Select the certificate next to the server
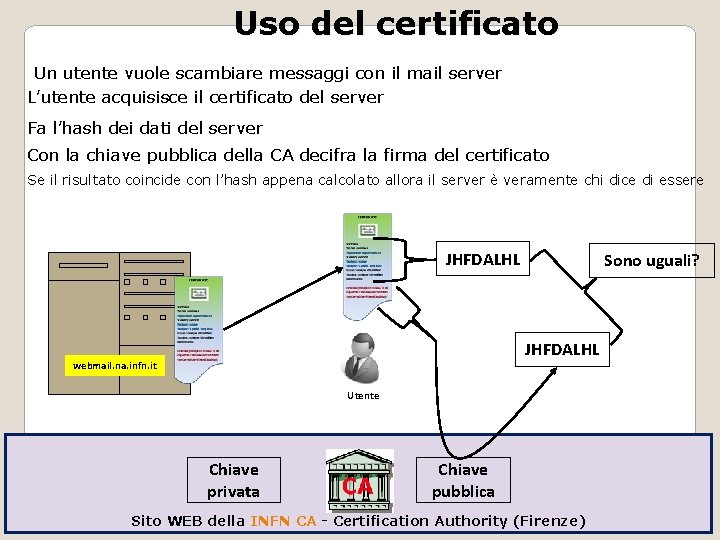The height and width of the screenshot is (540, 720). 199,329
